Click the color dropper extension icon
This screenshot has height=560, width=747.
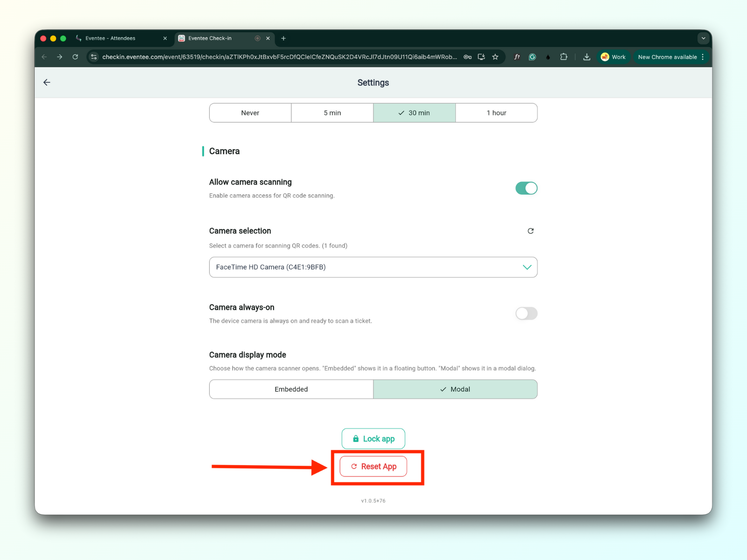pyautogui.click(x=548, y=57)
